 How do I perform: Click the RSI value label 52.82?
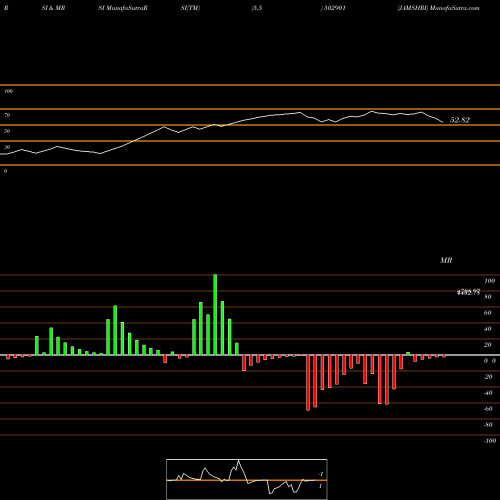click(460, 120)
